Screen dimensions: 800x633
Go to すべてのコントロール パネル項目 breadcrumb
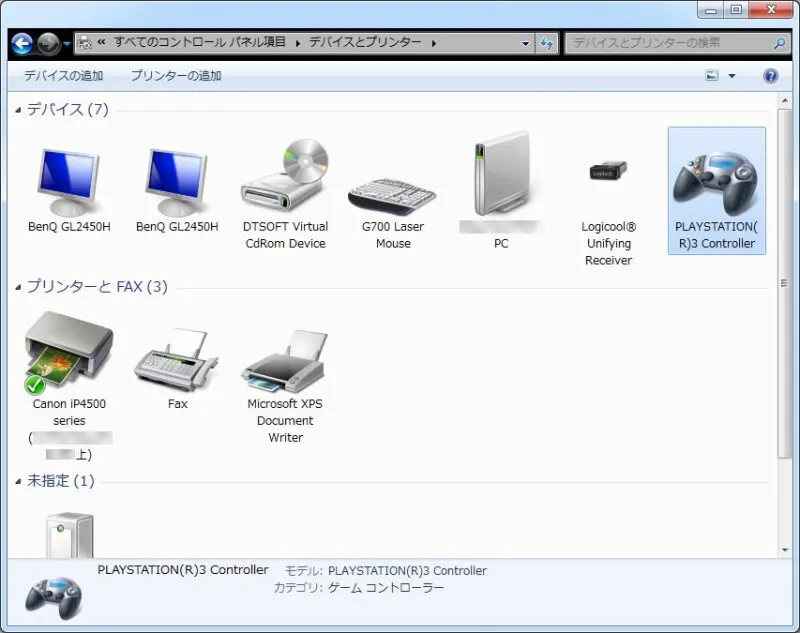point(199,42)
